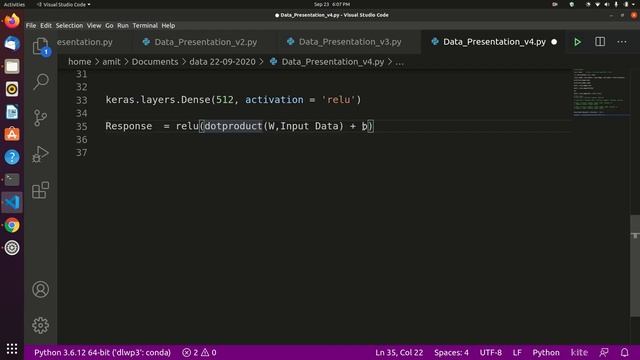This screenshot has height=360, width=640.
Task: Show Applications grid in the dock
Action: [x=12, y=349]
